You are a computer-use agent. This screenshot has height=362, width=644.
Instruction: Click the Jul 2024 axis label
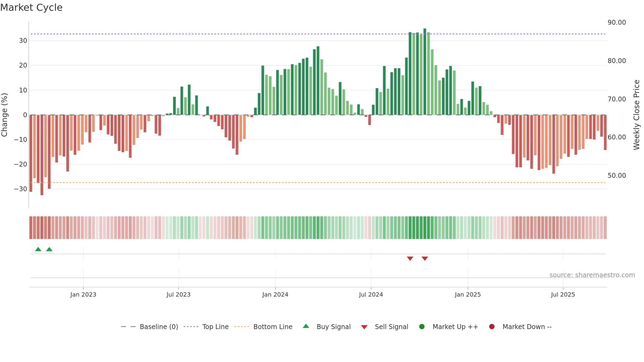coord(371,294)
